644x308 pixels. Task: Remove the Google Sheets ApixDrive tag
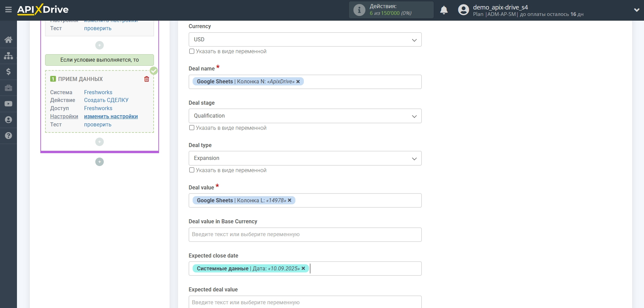pyautogui.click(x=298, y=82)
